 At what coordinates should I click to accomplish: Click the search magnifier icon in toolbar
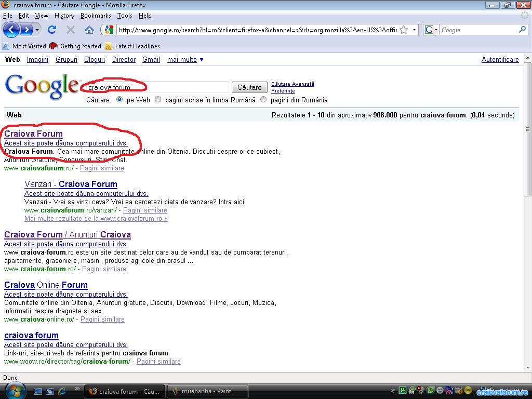pyautogui.click(x=523, y=30)
